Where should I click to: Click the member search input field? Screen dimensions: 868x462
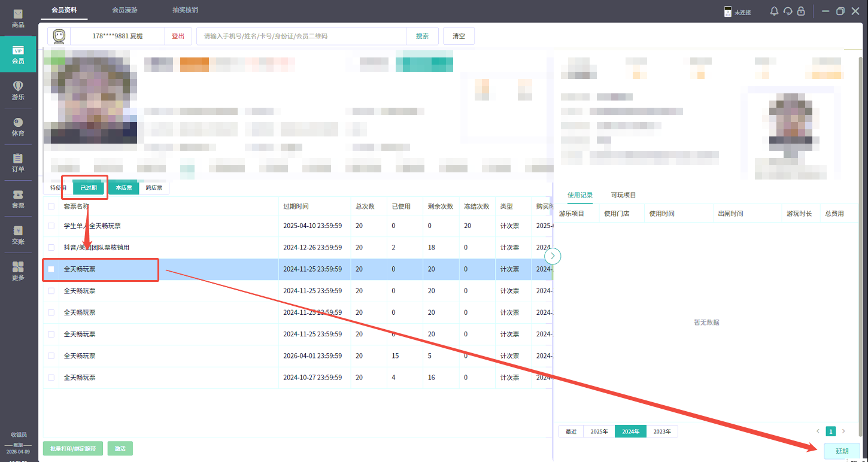301,36
